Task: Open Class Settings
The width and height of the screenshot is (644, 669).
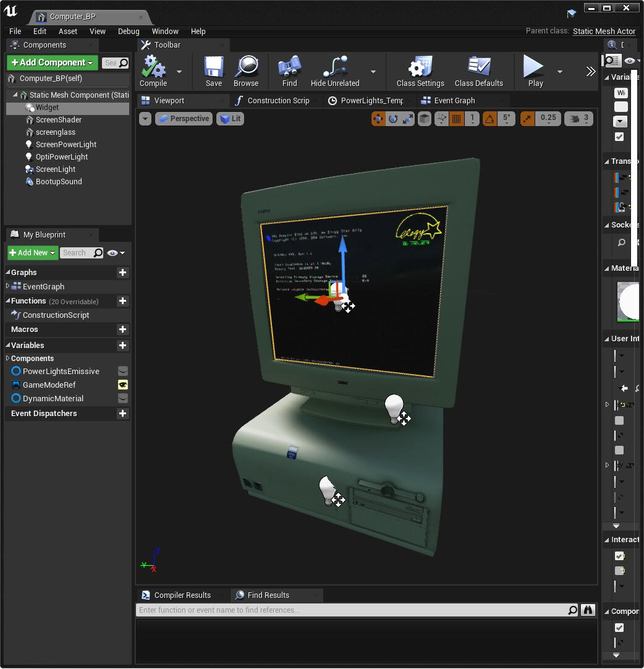Action: coord(420,71)
